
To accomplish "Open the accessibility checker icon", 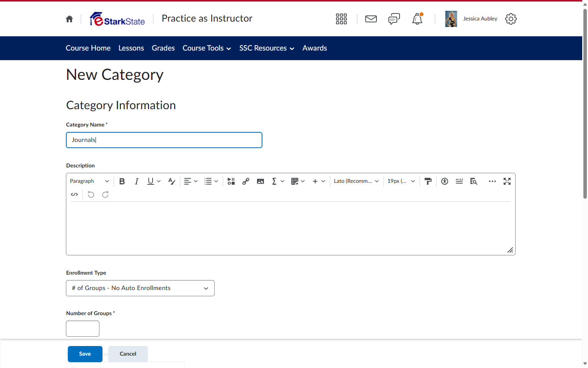I will coord(445,181).
